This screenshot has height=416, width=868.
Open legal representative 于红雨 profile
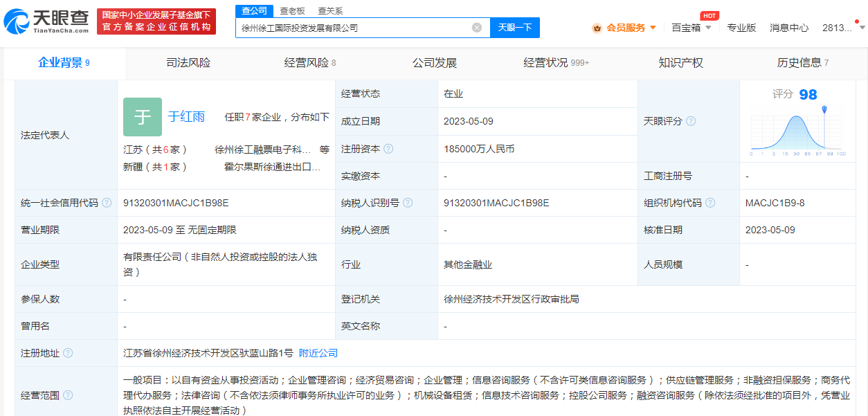click(186, 117)
